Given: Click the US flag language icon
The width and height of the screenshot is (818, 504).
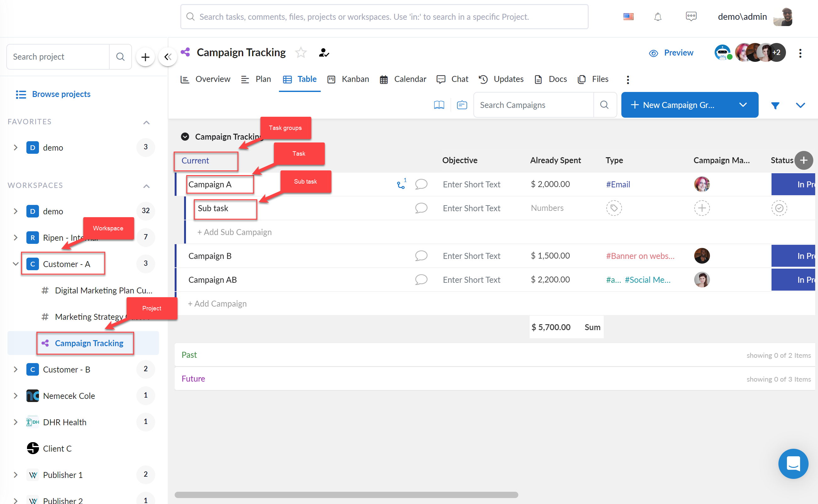Looking at the screenshot, I should point(629,17).
